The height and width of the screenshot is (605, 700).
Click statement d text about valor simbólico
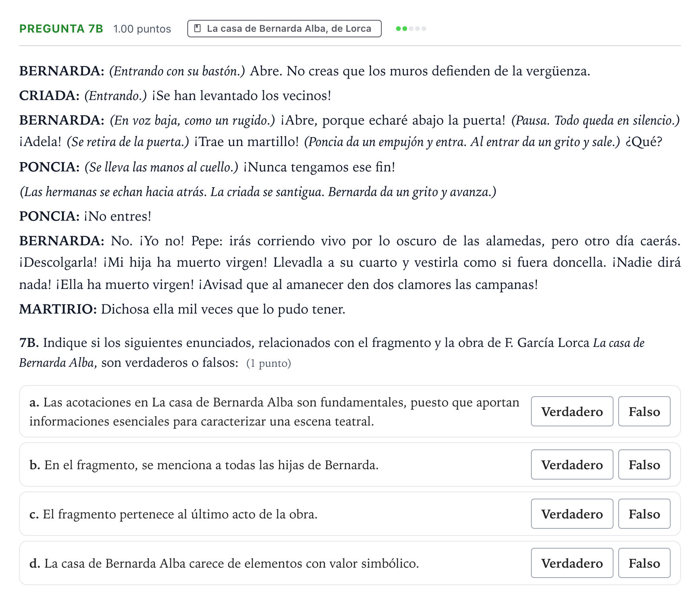(224, 563)
